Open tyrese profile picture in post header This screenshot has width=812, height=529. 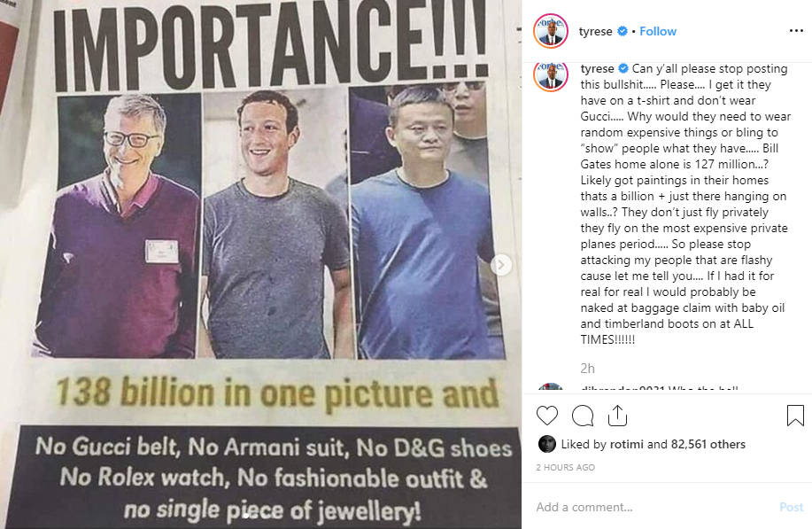550,32
